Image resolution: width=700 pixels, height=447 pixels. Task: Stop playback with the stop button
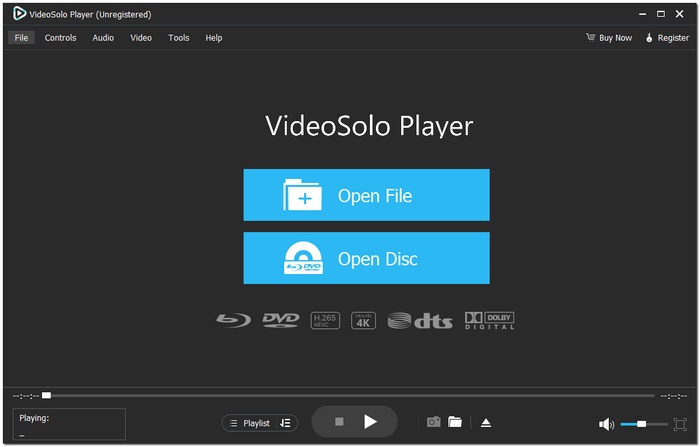point(339,422)
